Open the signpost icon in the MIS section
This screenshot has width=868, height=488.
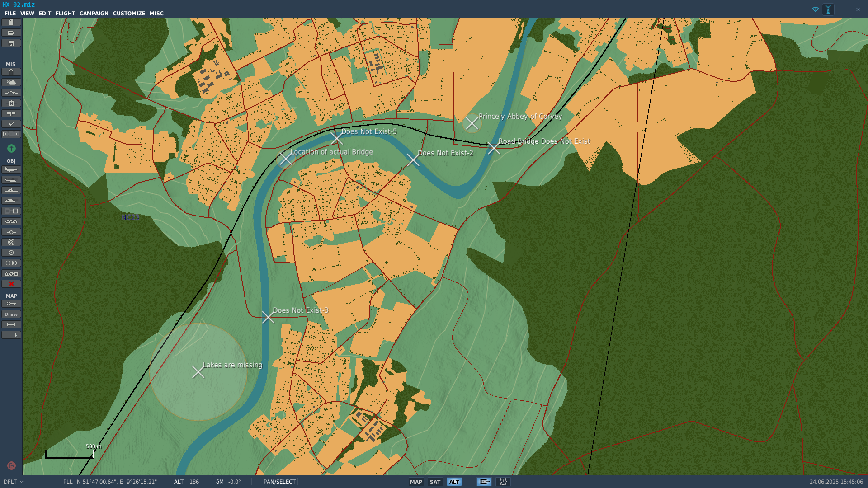[11, 113]
